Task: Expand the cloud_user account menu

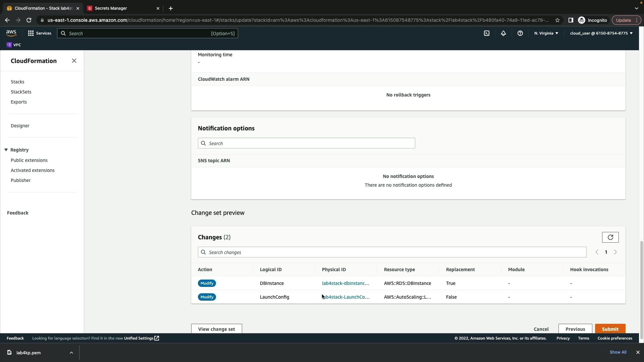Action: (601, 33)
